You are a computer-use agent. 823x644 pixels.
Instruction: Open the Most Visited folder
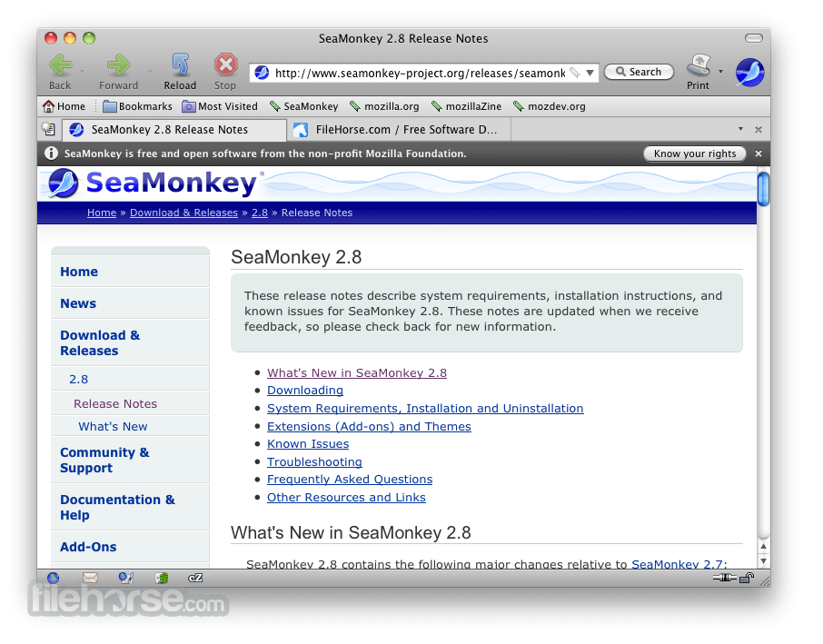point(220,106)
